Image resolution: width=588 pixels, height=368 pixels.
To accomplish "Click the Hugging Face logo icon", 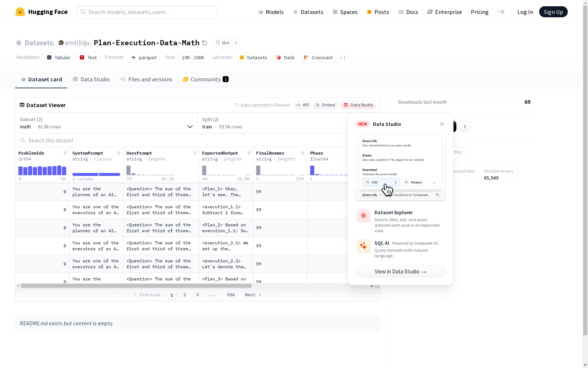I will coord(20,12).
